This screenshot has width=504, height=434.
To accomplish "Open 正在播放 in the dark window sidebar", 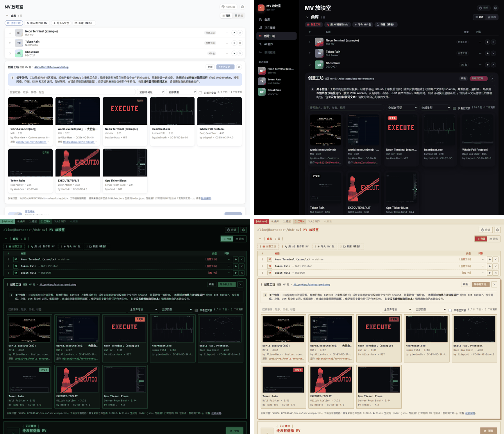I will [277, 28].
